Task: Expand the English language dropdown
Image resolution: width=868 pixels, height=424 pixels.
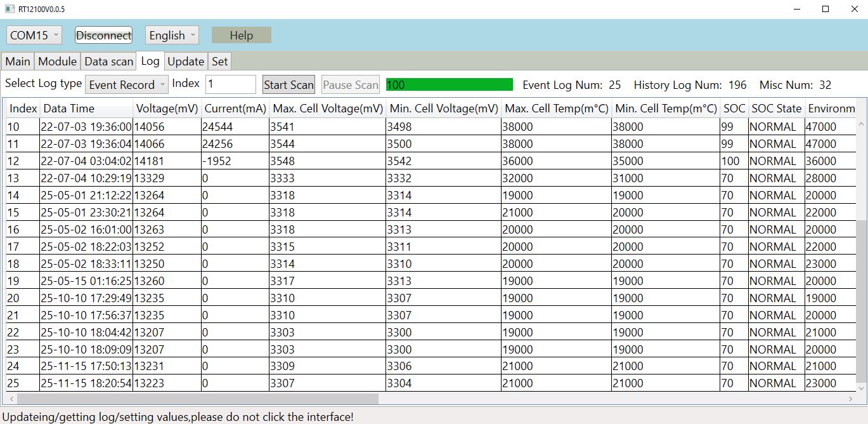Action: pyautogui.click(x=172, y=36)
